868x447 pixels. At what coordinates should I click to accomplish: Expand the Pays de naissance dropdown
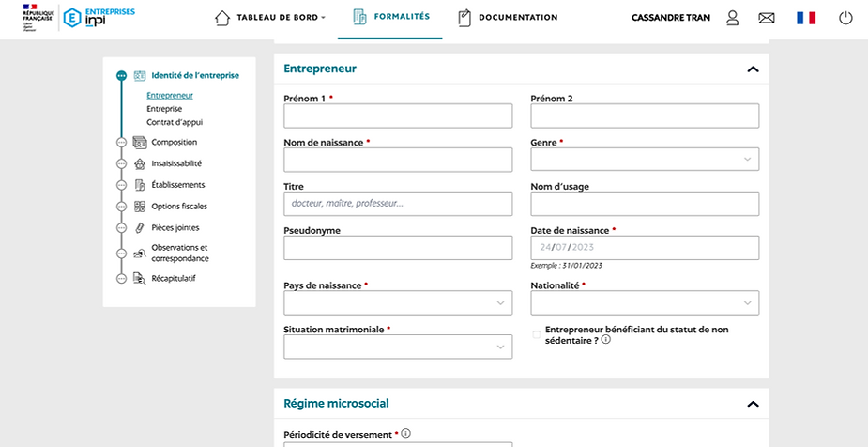398,303
